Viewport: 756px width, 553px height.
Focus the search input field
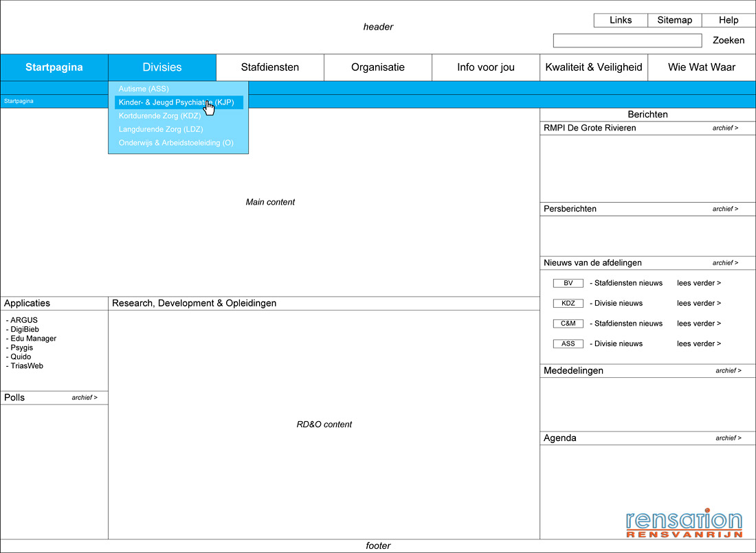point(627,41)
